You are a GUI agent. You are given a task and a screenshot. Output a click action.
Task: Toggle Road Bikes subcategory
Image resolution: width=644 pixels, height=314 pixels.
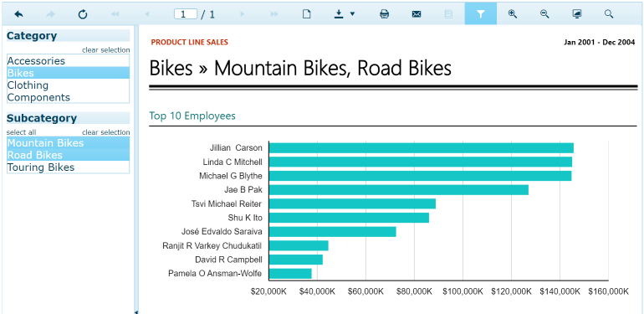point(69,155)
